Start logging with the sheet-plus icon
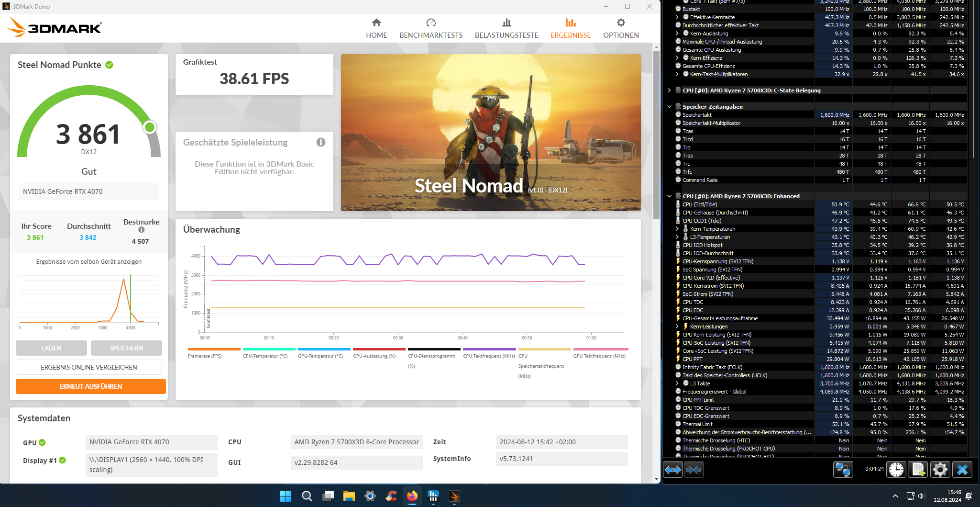Viewport: 980px width, 507px height. [x=918, y=470]
